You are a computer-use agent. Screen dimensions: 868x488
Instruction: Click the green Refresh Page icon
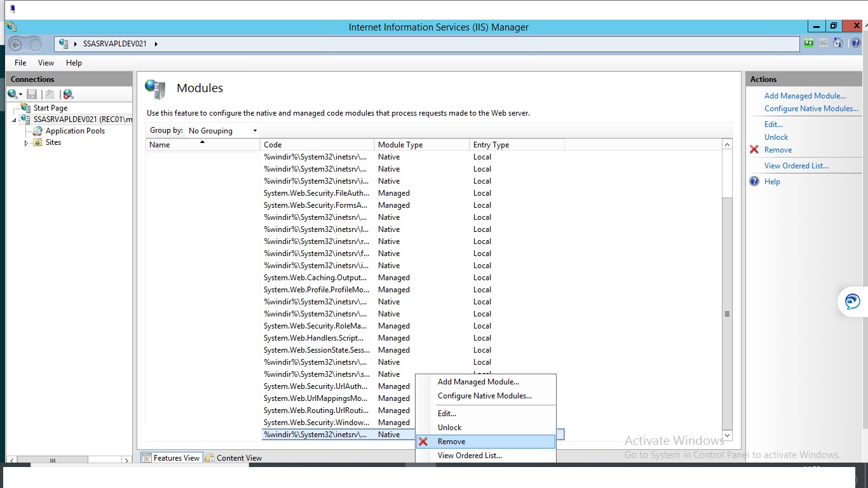click(x=809, y=43)
